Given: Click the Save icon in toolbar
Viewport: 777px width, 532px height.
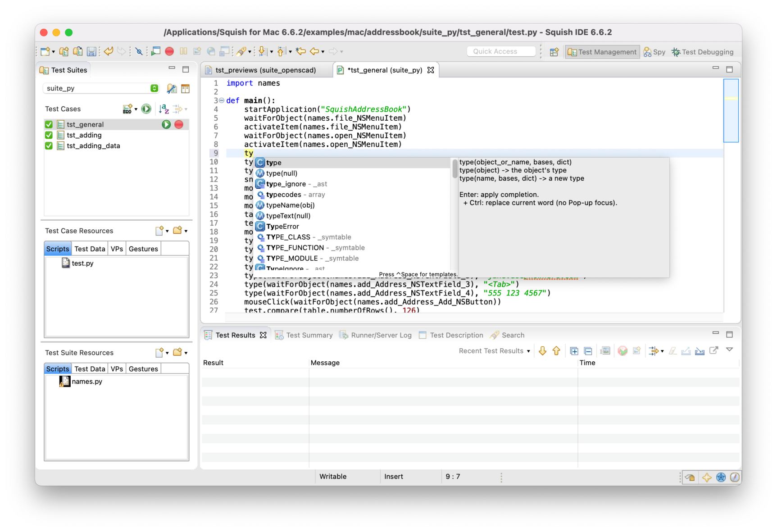Looking at the screenshot, I should point(91,51).
